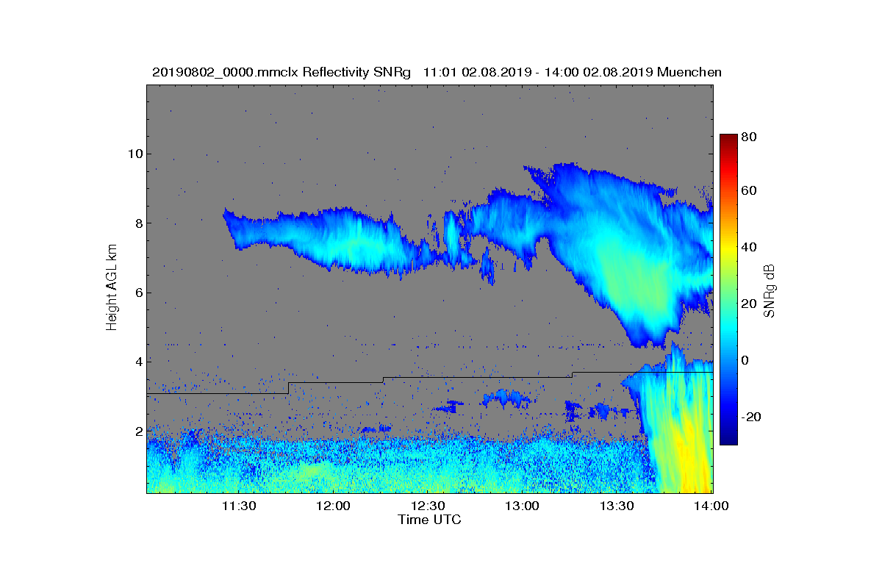Click the colorbar value 60

coord(749,191)
